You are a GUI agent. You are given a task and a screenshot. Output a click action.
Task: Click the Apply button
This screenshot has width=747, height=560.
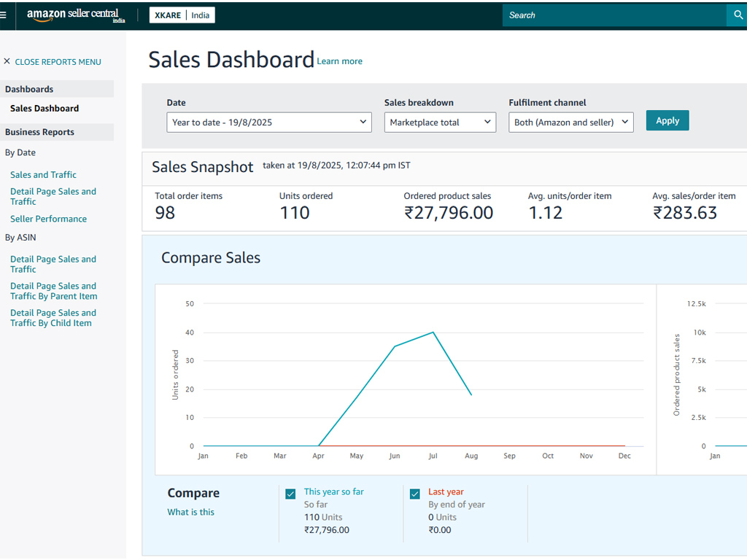tap(667, 120)
